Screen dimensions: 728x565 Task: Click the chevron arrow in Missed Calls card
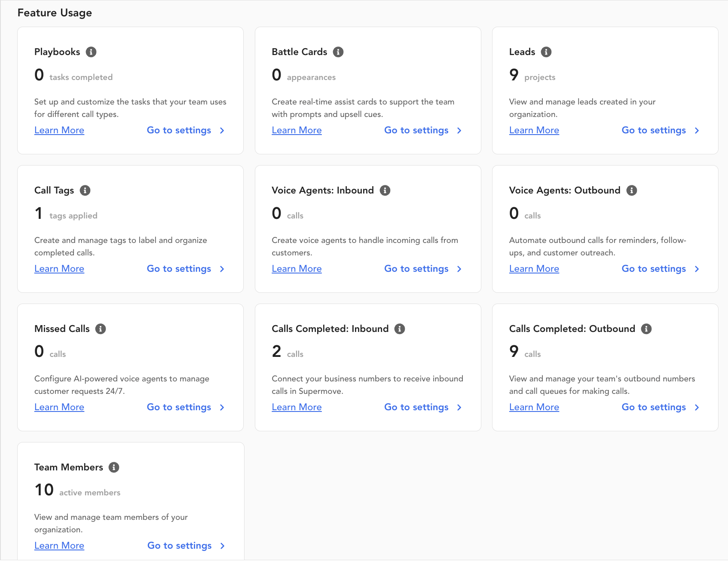pyautogui.click(x=222, y=408)
